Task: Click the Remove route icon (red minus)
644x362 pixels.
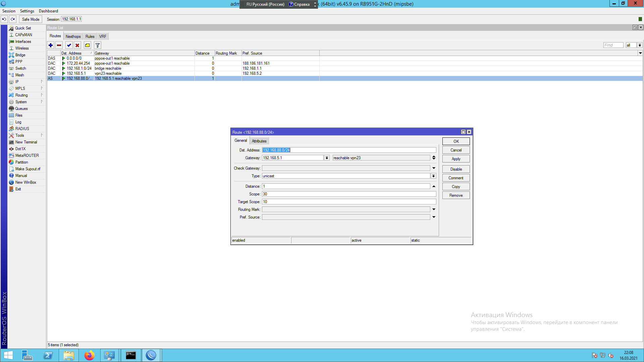Action: [x=59, y=45]
